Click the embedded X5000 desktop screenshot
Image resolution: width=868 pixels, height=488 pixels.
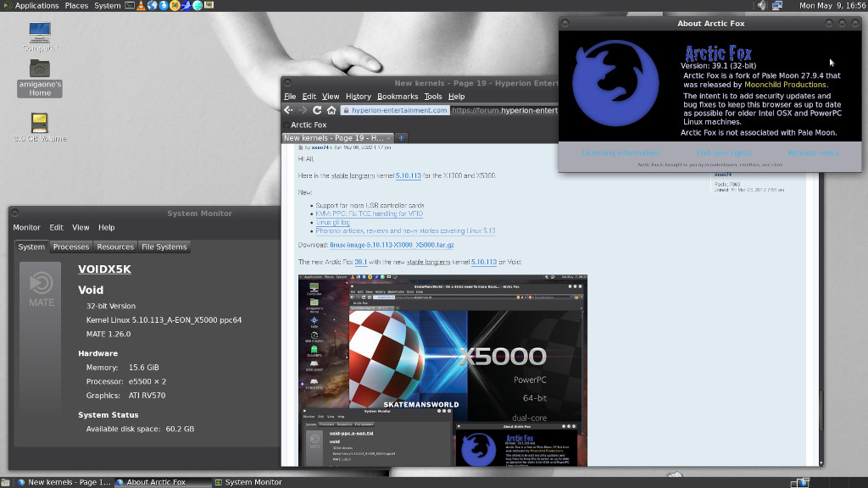click(442, 369)
